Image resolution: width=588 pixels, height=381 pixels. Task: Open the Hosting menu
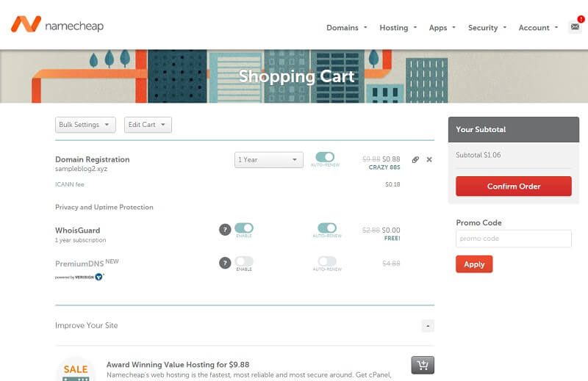click(x=398, y=28)
